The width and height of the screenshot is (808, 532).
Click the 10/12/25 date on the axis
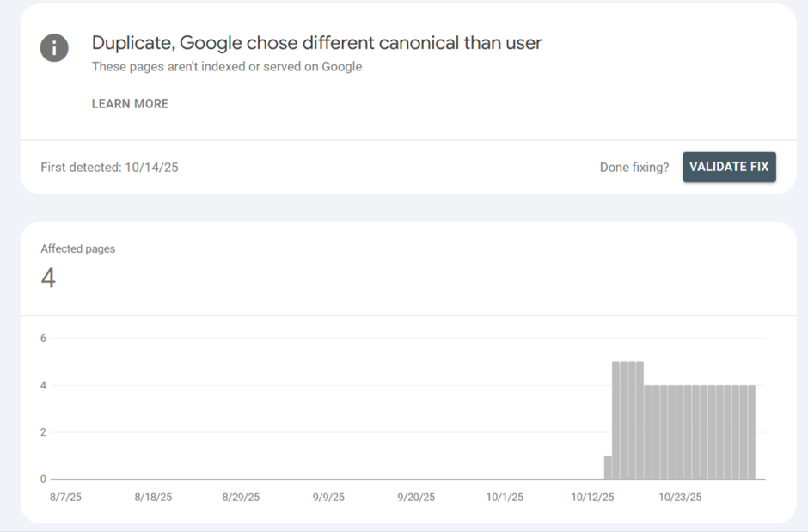coord(593,498)
